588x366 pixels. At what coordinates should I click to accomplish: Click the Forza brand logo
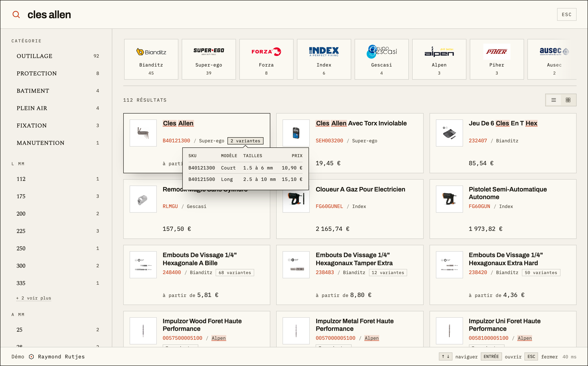pyautogui.click(x=266, y=51)
